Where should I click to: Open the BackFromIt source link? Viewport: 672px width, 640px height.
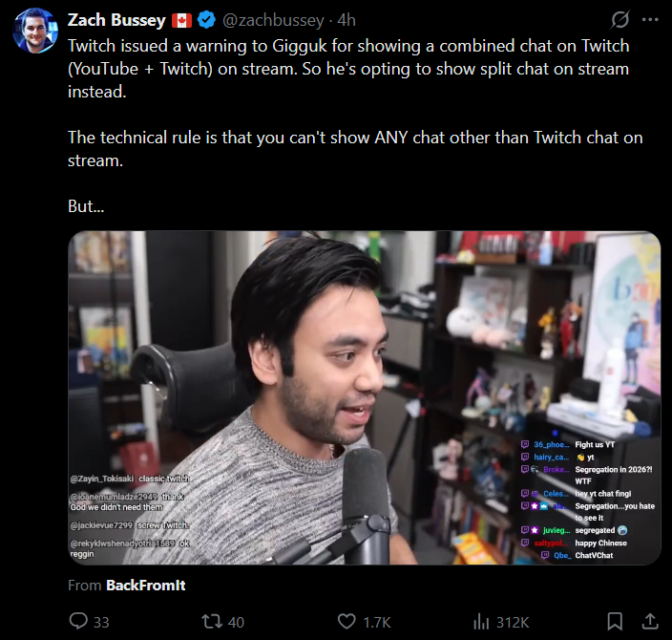pyautogui.click(x=146, y=586)
